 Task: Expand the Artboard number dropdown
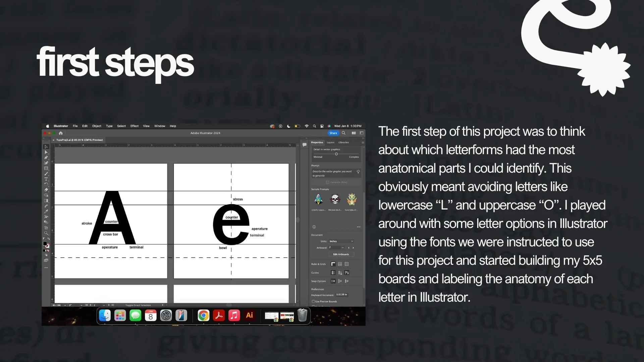pos(342,248)
